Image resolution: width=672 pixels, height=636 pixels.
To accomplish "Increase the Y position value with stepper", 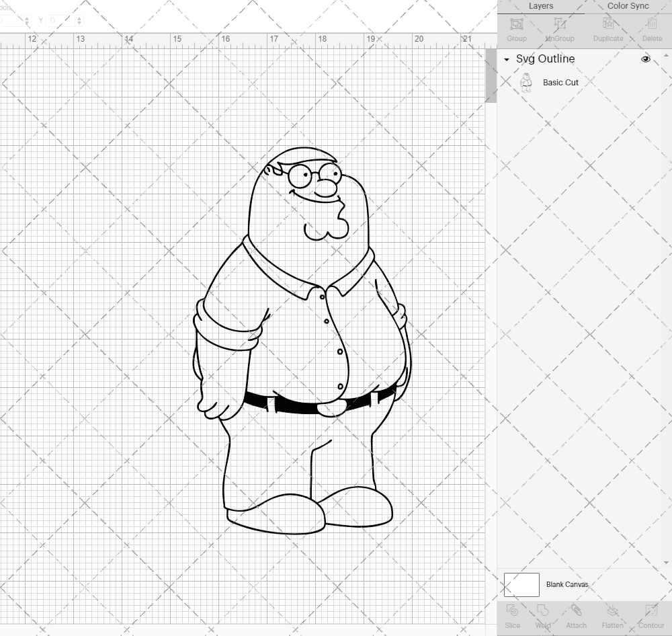I will pyautogui.click(x=79, y=17).
